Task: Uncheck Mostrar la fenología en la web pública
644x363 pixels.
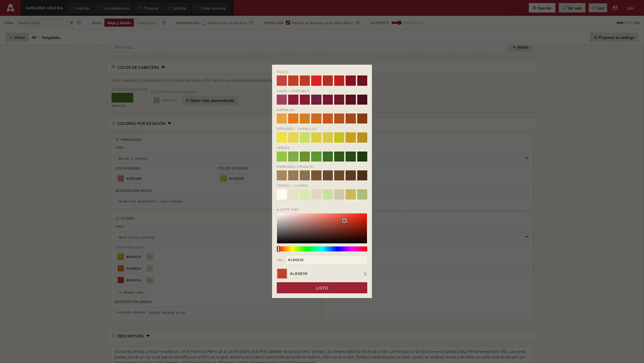Action: [x=288, y=23]
